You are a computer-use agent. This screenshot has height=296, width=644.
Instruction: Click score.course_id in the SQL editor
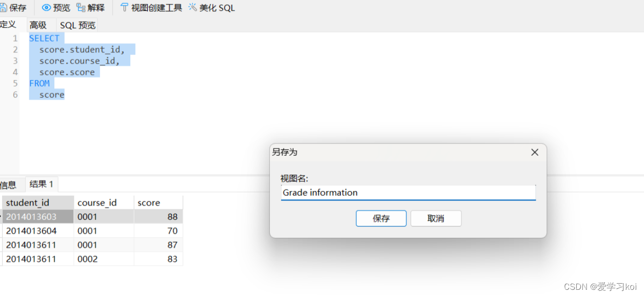click(79, 61)
